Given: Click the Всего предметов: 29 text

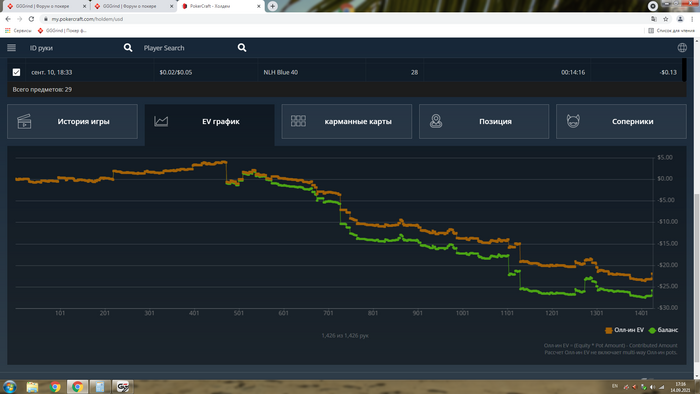Looking at the screenshot, I should coord(42,89).
